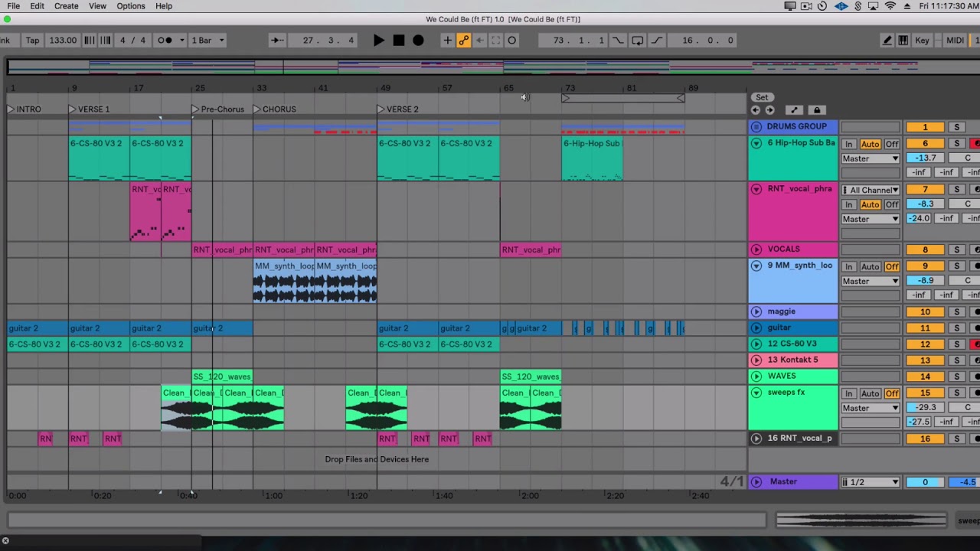980x551 pixels.
Task: Toggle track 16 activator button
Action: [925, 439]
